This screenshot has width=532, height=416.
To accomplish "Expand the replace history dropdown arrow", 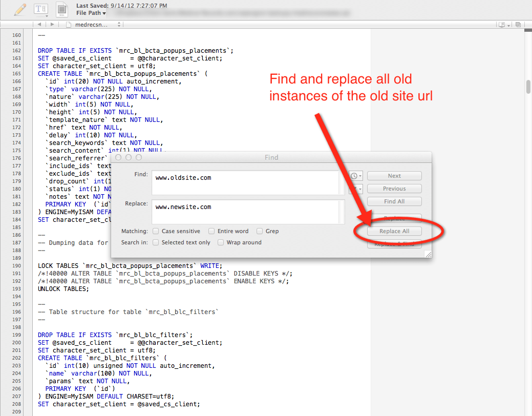I will click(357, 189).
